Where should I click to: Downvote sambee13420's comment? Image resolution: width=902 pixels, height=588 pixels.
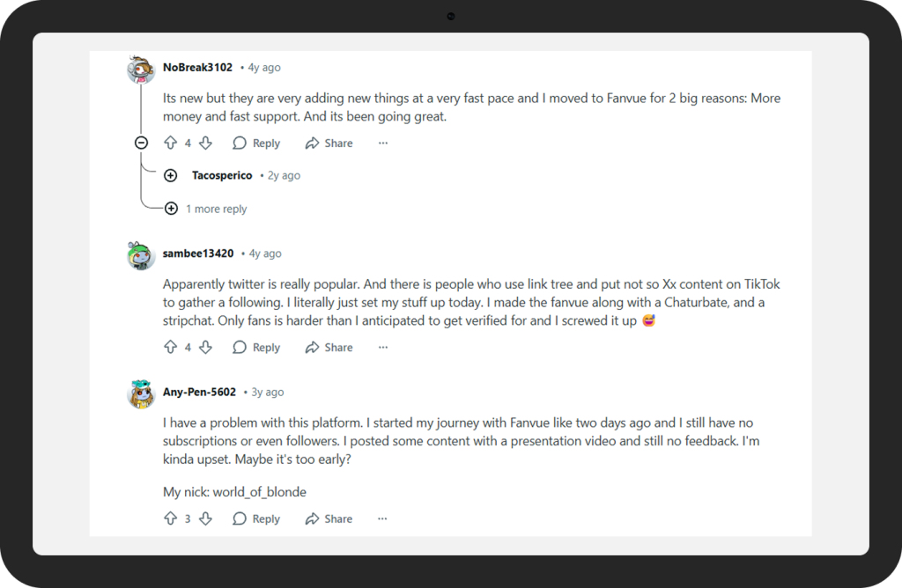click(205, 347)
